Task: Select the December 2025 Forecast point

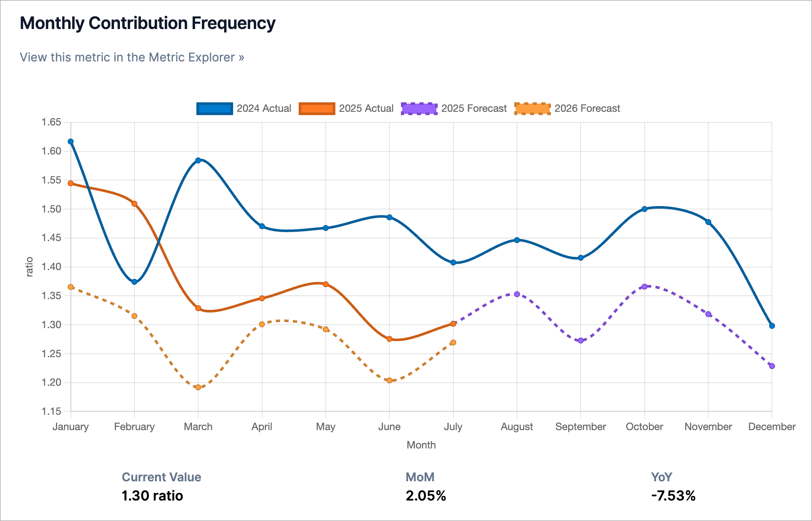Action: [x=772, y=366]
